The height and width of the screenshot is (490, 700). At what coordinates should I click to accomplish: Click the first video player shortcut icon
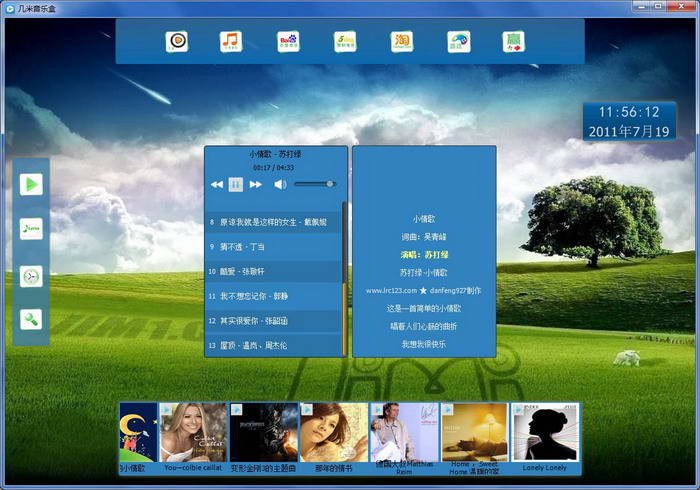click(x=176, y=42)
